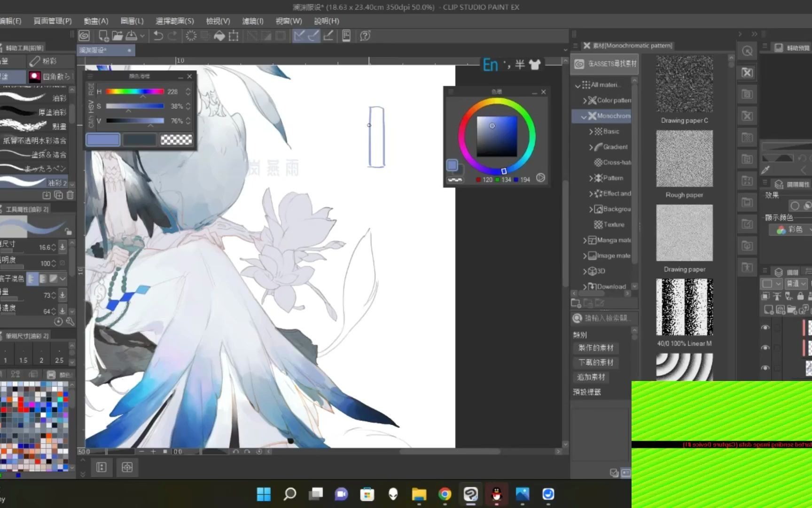Viewport: 812px width, 508px height.
Task: Expand the 3D material folder
Action: [585, 271]
